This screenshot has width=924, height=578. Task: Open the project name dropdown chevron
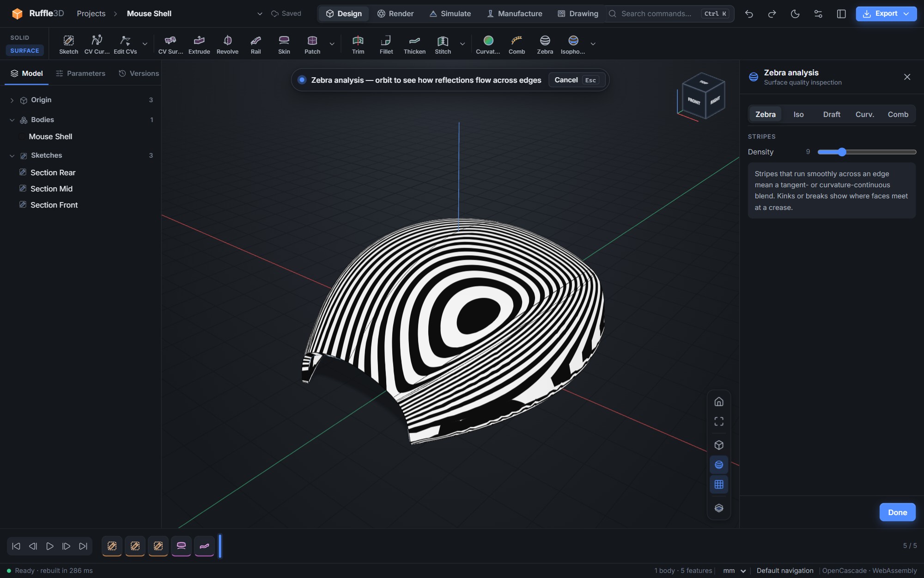coord(260,14)
